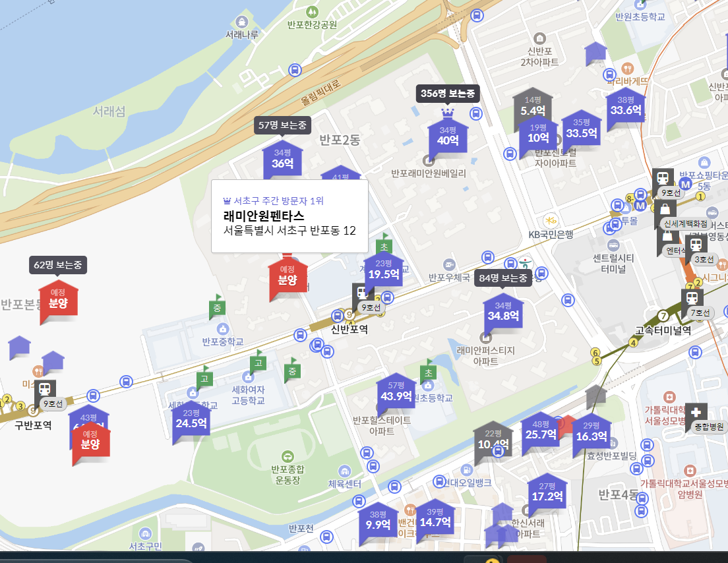Select the 반포2동 district label
Image resolution: width=728 pixels, height=563 pixels.
[340, 140]
